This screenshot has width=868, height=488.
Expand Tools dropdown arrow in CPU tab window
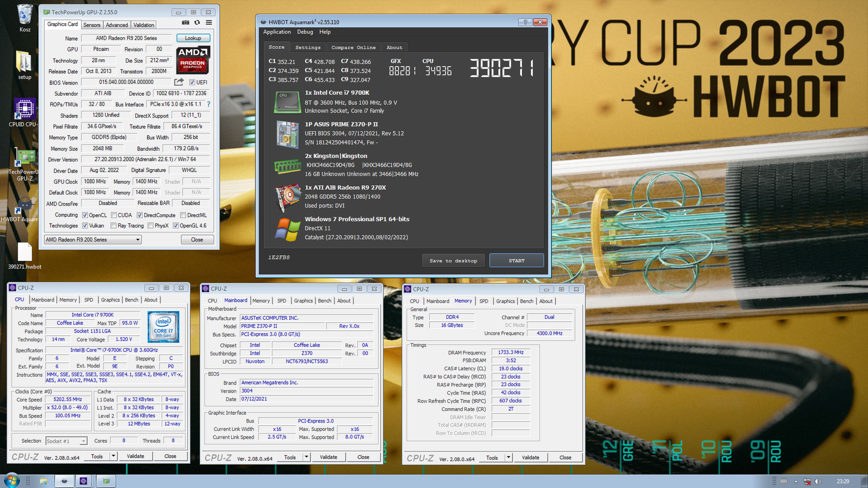[113, 456]
